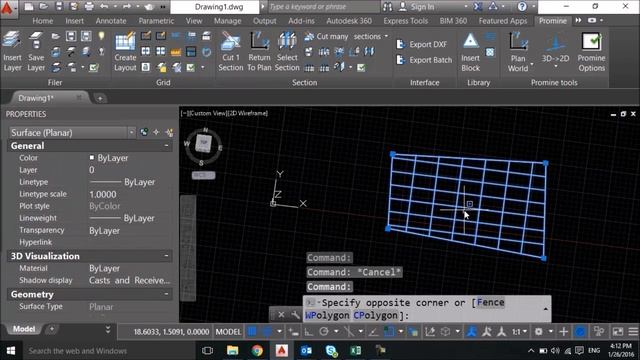Click the Select Objects icon in Properties panel
This screenshot has width=640, height=360.
(156, 132)
